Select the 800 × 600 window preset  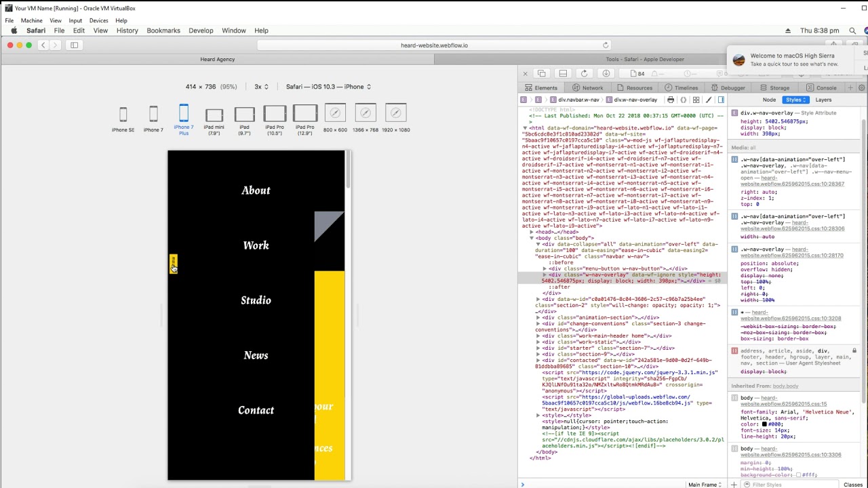point(335,118)
